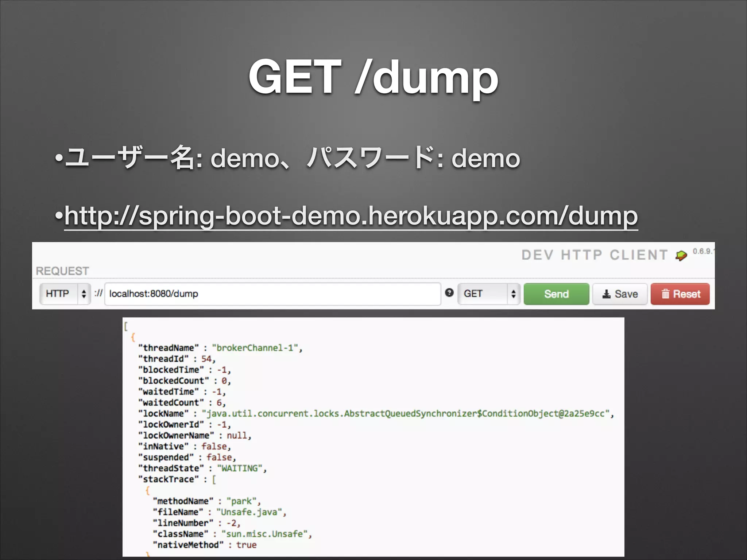Click the "blockedTime" line
Image resolution: width=747 pixels, height=560 pixels.
tap(185, 370)
